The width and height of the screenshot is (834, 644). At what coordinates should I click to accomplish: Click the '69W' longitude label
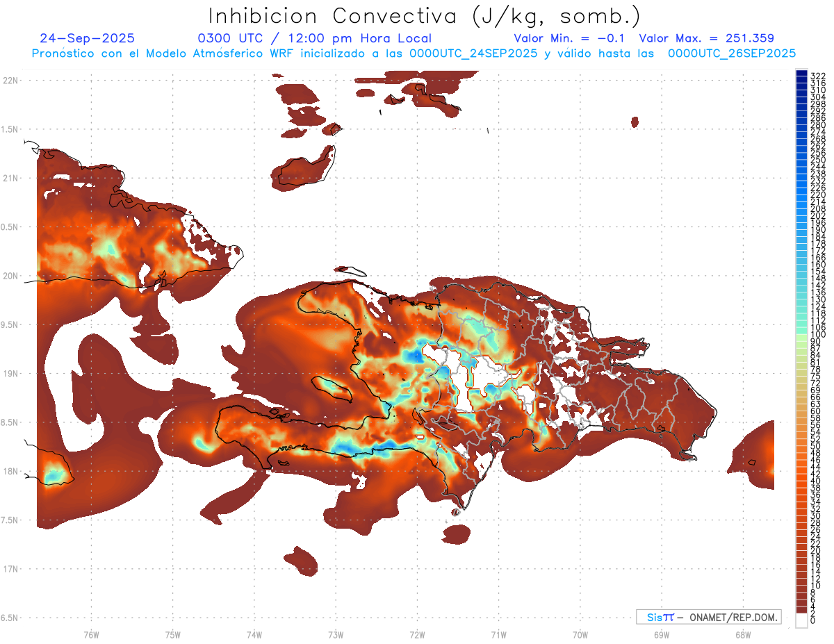click(662, 634)
